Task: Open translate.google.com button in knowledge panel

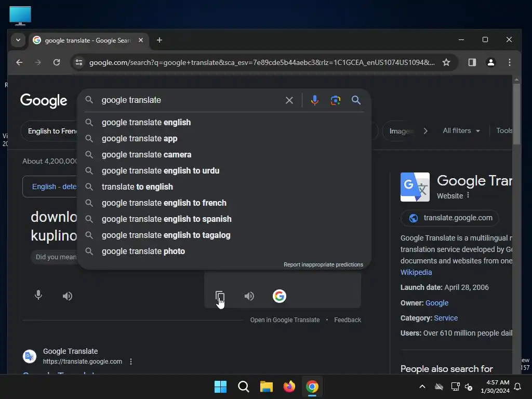Action: (449, 218)
